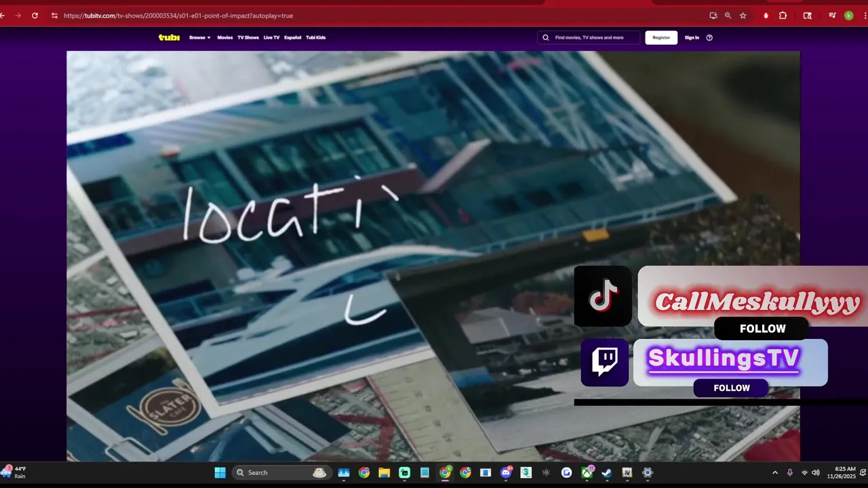The height and width of the screenshot is (488, 868).
Task: Open the green 'b' profile avatar
Action: [x=848, y=15]
